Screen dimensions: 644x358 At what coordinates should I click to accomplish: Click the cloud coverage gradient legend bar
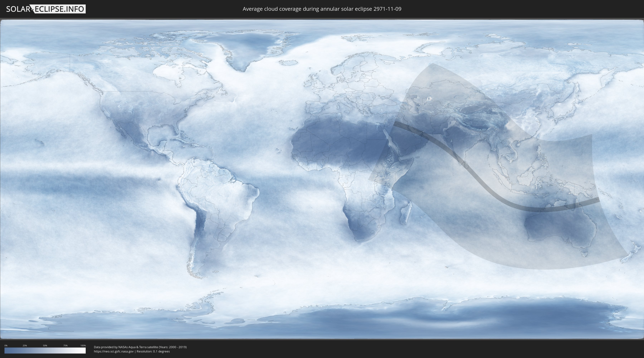pyautogui.click(x=45, y=350)
